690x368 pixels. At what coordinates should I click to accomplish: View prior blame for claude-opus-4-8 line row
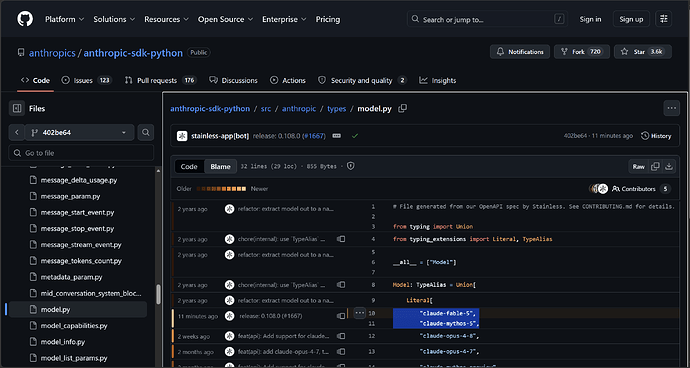coord(341,336)
